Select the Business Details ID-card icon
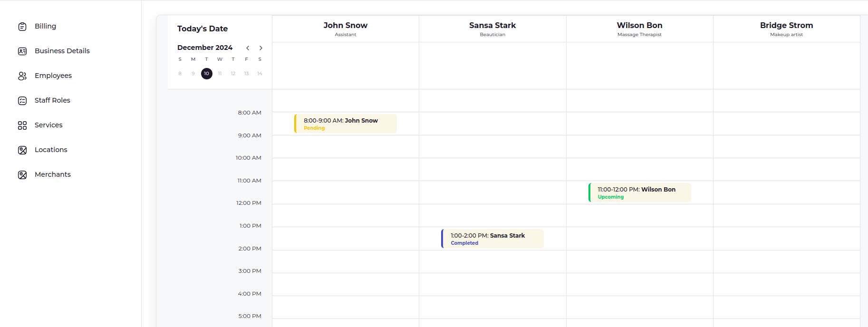868x327 pixels. pos(22,50)
